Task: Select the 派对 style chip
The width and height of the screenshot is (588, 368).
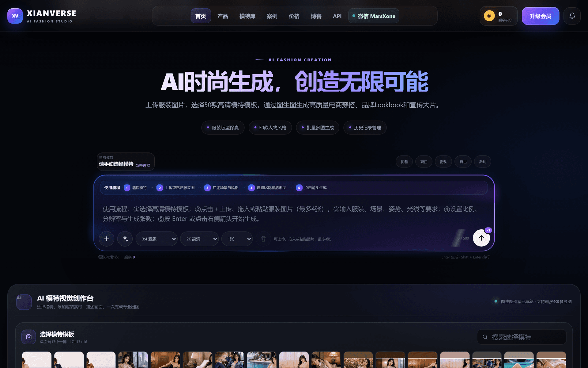Action: pos(483,162)
